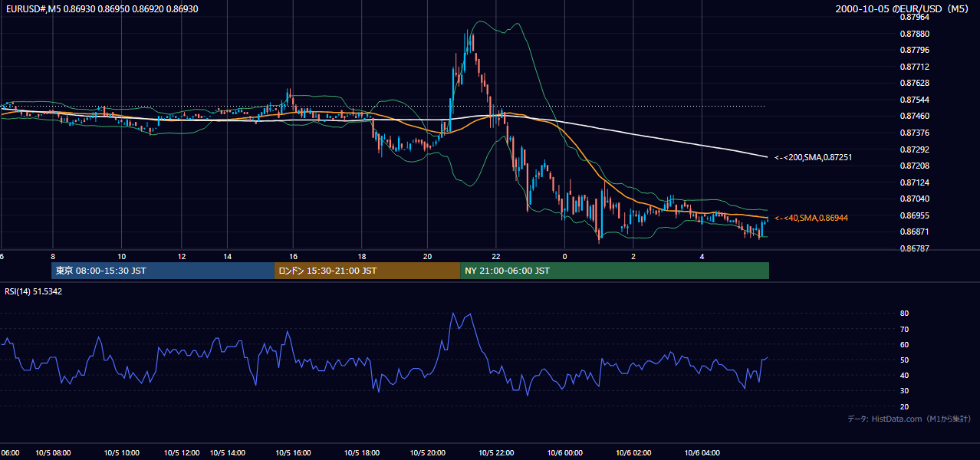Click price axis label 0.86955
The width and height of the screenshot is (980, 460).
pos(914,215)
